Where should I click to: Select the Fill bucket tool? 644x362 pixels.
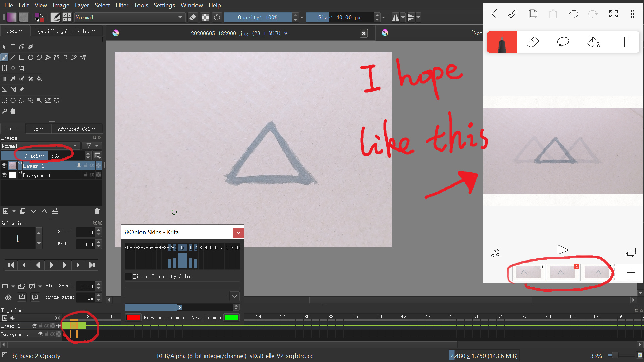pos(39,79)
